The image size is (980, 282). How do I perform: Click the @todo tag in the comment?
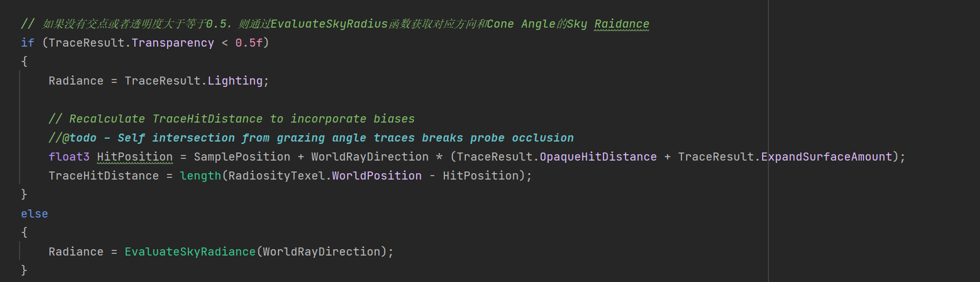(80, 138)
